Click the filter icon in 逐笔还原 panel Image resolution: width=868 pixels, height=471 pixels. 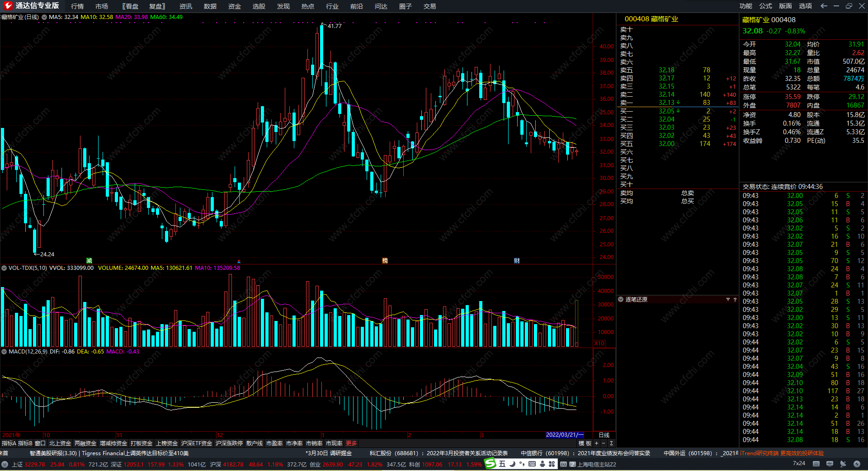[728, 300]
